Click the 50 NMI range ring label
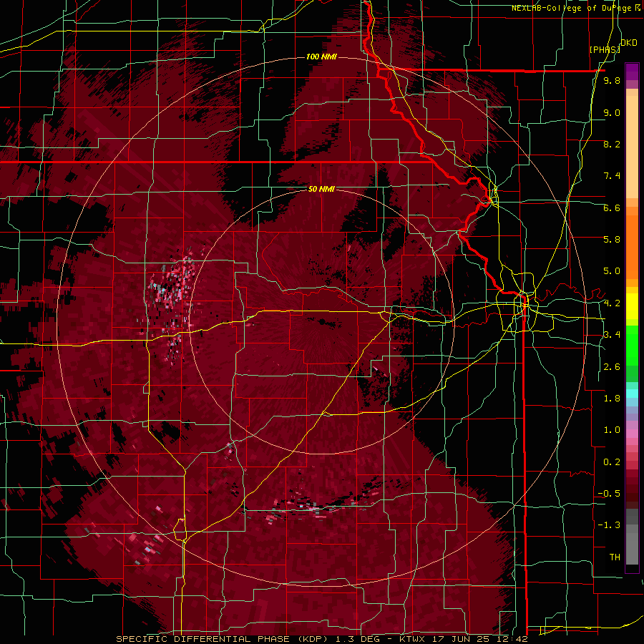Screen dimensions: 644x644 [x=321, y=189]
